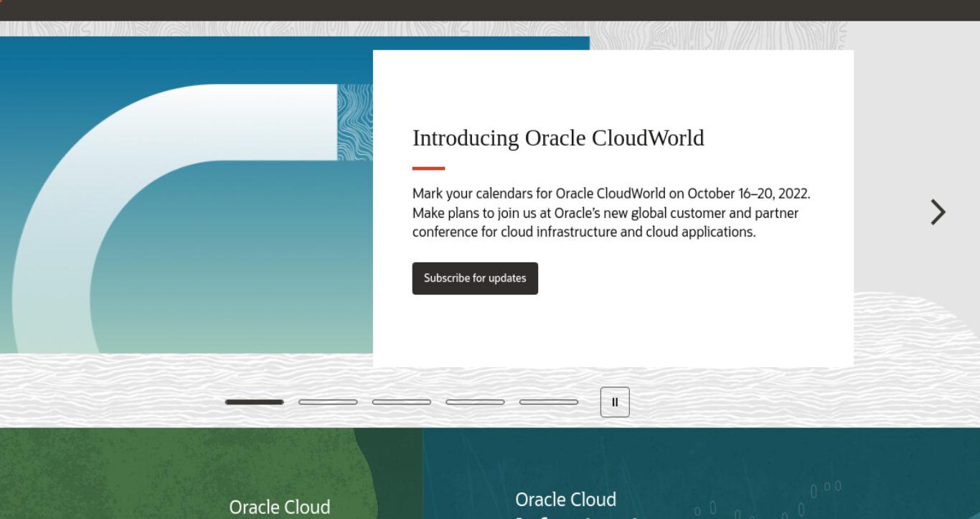Image resolution: width=980 pixels, height=519 pixels.
Task: Click the Subscribe for updates button
Action: click(x=475, y=278)
